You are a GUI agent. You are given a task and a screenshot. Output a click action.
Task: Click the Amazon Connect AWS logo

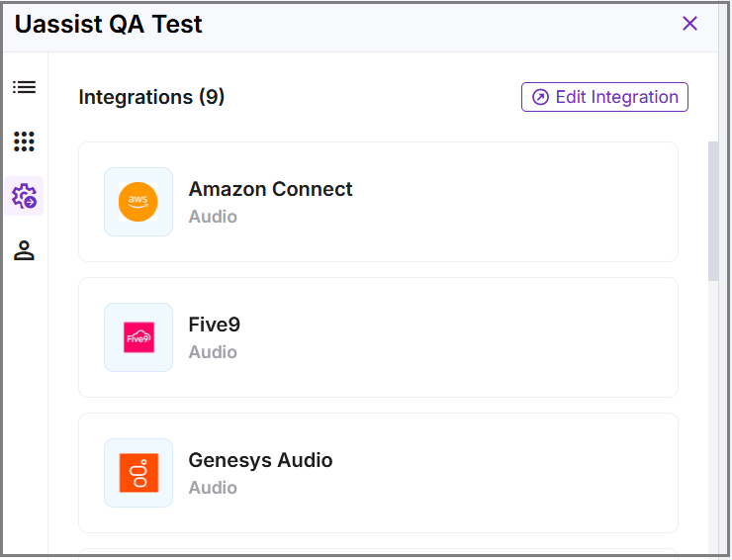coord(138,202)
